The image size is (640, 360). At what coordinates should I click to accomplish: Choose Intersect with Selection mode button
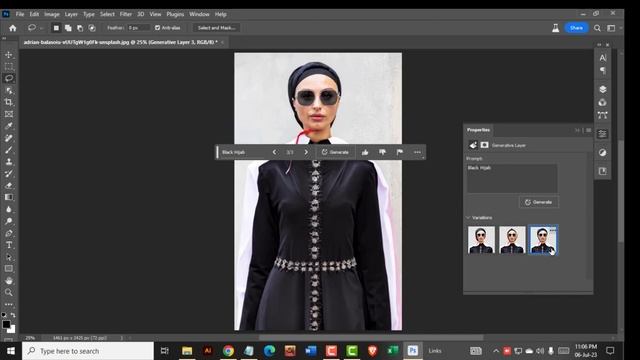point(92,28)
